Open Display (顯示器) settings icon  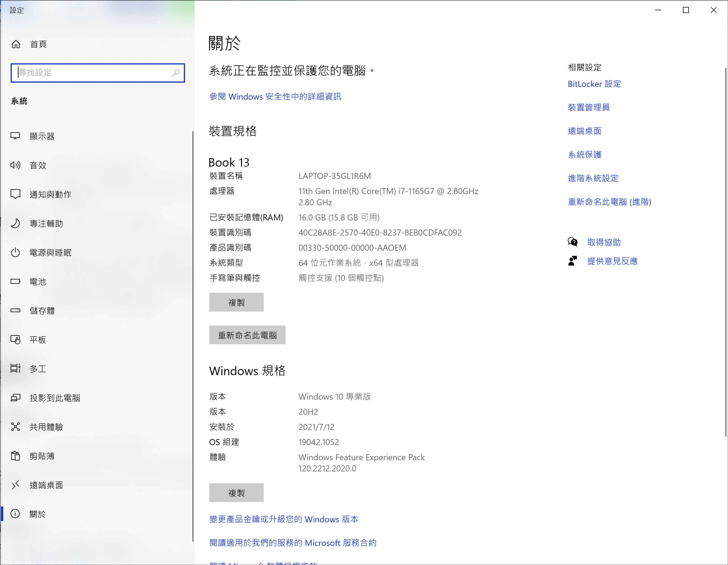15,136
